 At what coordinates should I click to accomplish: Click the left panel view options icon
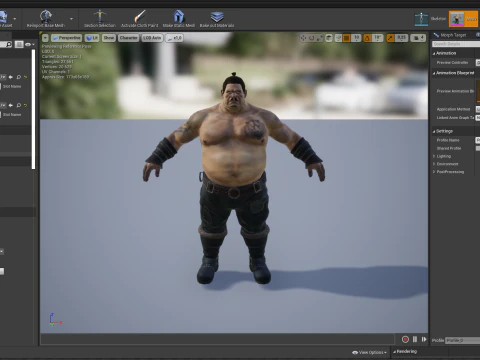19,44
